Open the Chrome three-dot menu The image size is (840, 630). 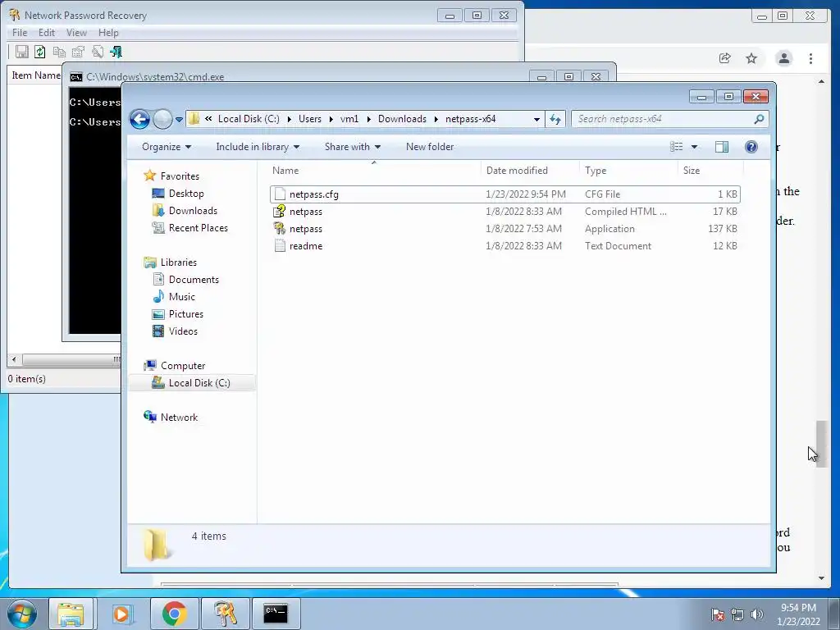[x=810, y=58]
